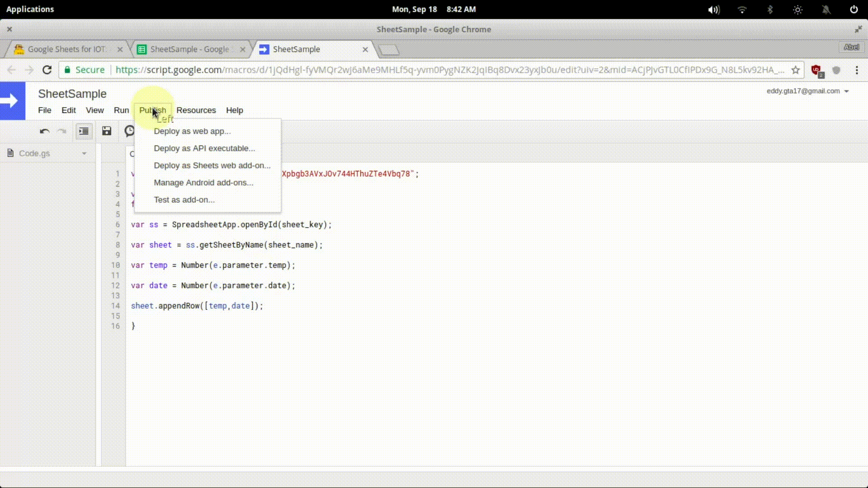Close the SheetSample - Google tab
Viewport: 868px width, 488px height.
click(x=243, y=49)
